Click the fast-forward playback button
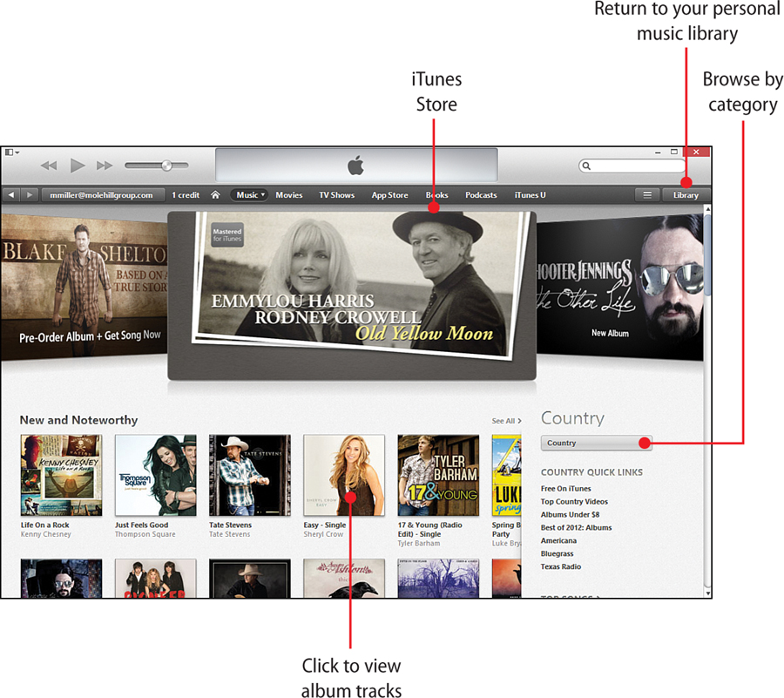 click(x=105, y=166)
